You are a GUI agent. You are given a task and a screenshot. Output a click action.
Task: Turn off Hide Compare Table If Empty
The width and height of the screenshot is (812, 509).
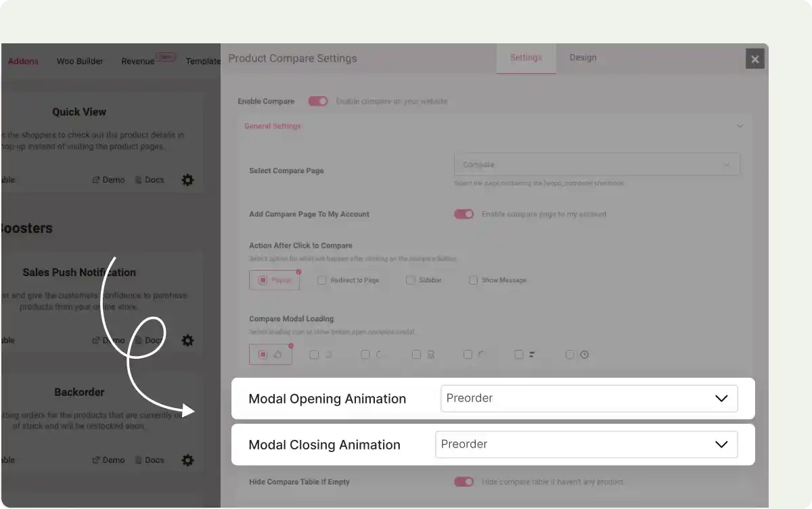tap(464, 481)
